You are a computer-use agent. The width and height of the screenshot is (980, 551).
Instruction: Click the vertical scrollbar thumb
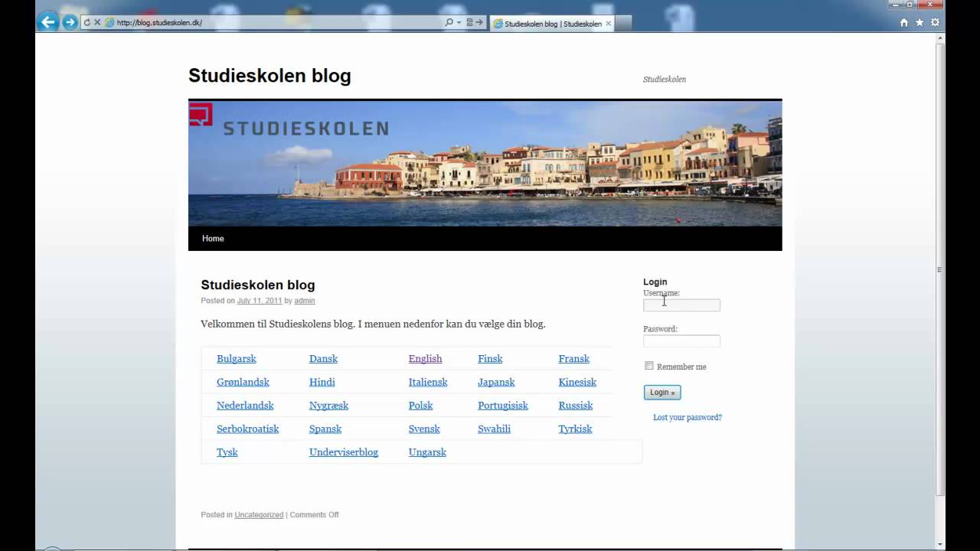point(940,269)
